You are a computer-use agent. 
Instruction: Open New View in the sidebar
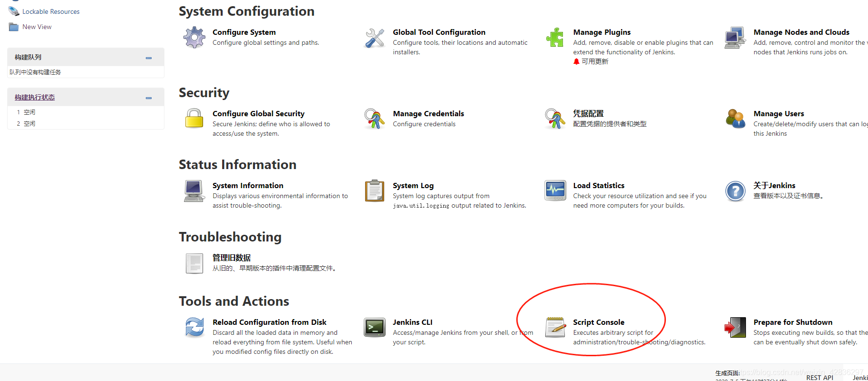pos(37,27)
